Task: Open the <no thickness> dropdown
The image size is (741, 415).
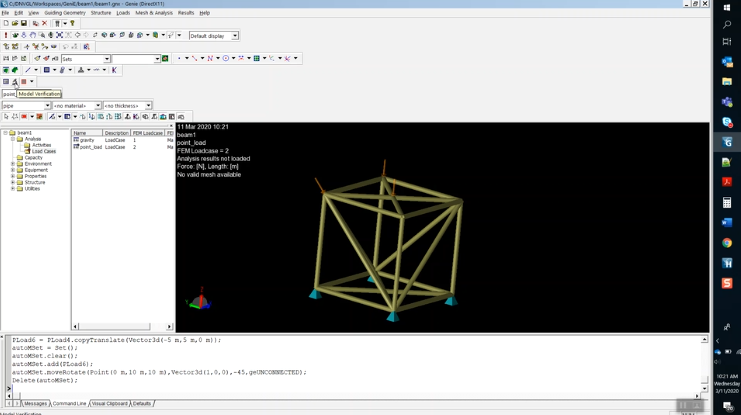Action: (x=148, y=105)
